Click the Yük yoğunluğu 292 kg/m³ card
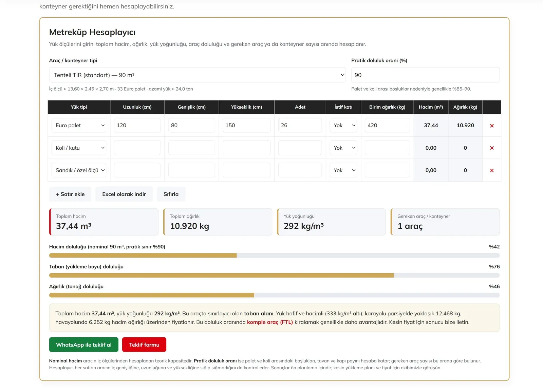543x392 pixels. click(331, 222)
